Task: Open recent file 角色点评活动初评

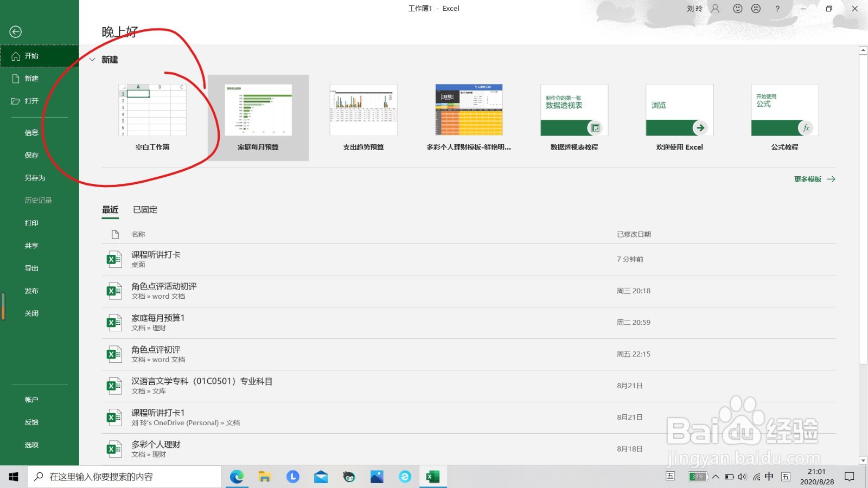Action: (x=469, y=291)
